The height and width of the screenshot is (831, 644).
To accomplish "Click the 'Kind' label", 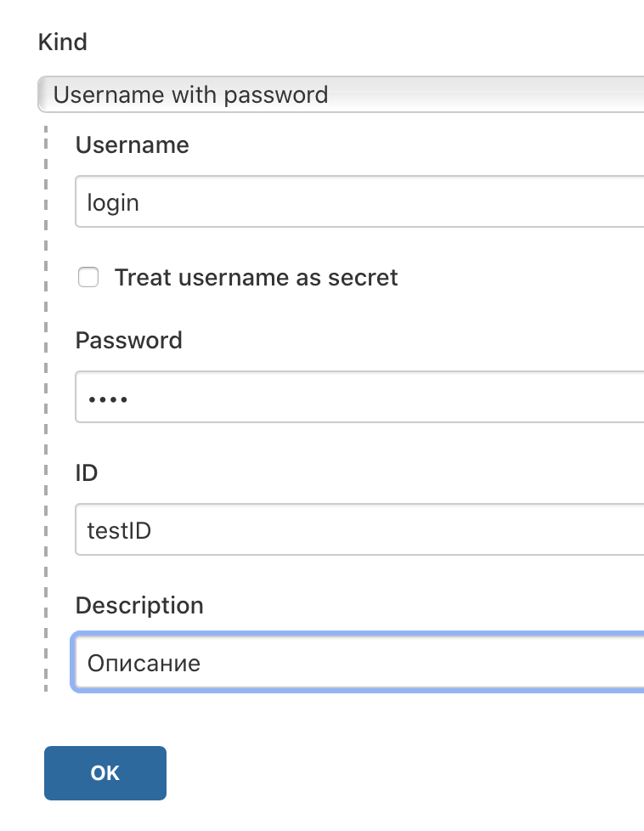I will tap(62, 42).
